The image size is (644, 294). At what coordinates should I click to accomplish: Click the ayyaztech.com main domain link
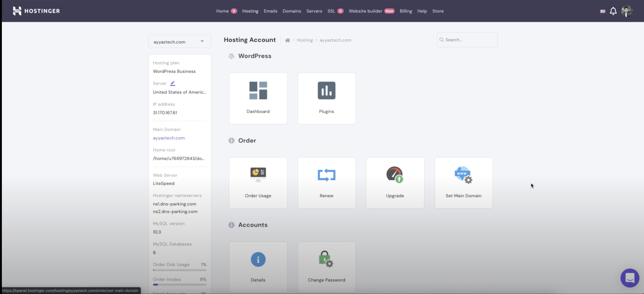point(169,138)
